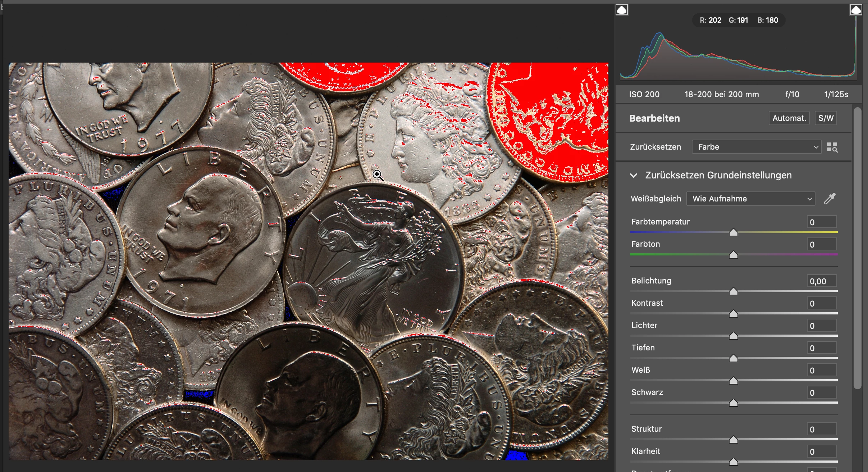Viewport: 868px width, 472px height.
Task: Toggle the shadow clipping warning indicator
Action: (x=622, y=10)
